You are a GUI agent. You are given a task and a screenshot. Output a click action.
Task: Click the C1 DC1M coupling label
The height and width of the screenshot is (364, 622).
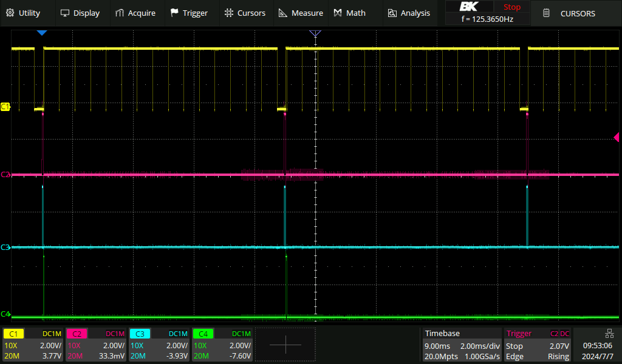[x=52, y=334]
